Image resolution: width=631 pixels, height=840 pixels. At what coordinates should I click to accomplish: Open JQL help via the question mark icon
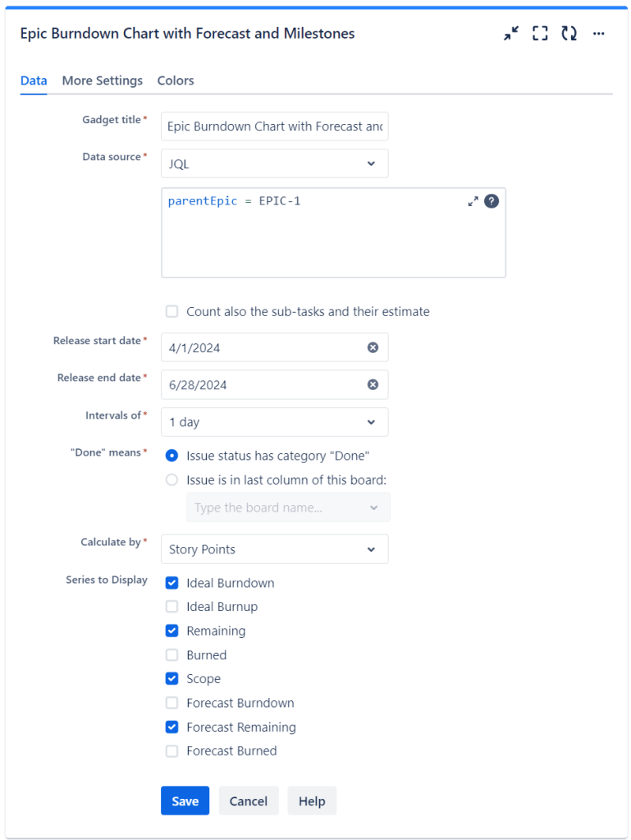tap(492, 200)
